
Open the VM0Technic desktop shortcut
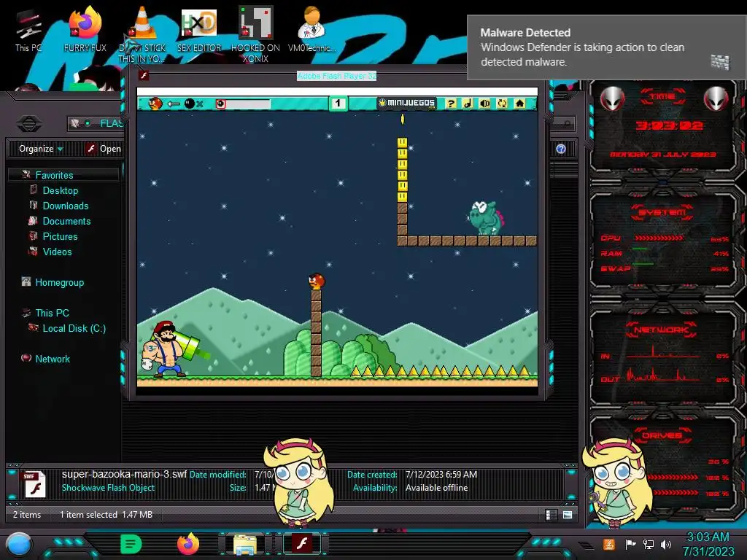(x=311, y=29)
